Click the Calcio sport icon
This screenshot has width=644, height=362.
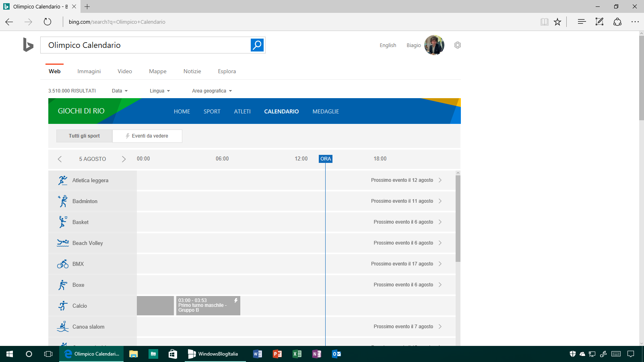[63, 306]
